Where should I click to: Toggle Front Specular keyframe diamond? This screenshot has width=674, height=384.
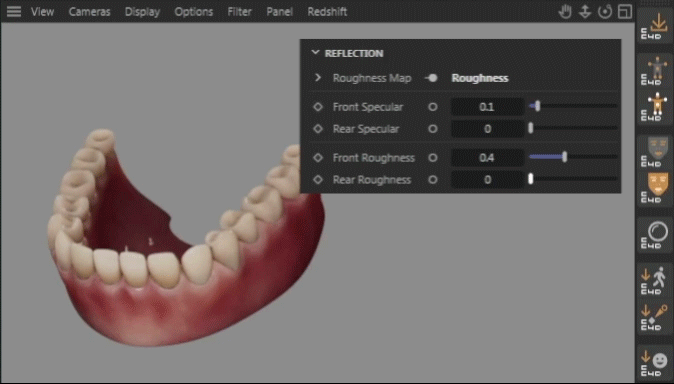pyautogui.click(x=318, y=107)
